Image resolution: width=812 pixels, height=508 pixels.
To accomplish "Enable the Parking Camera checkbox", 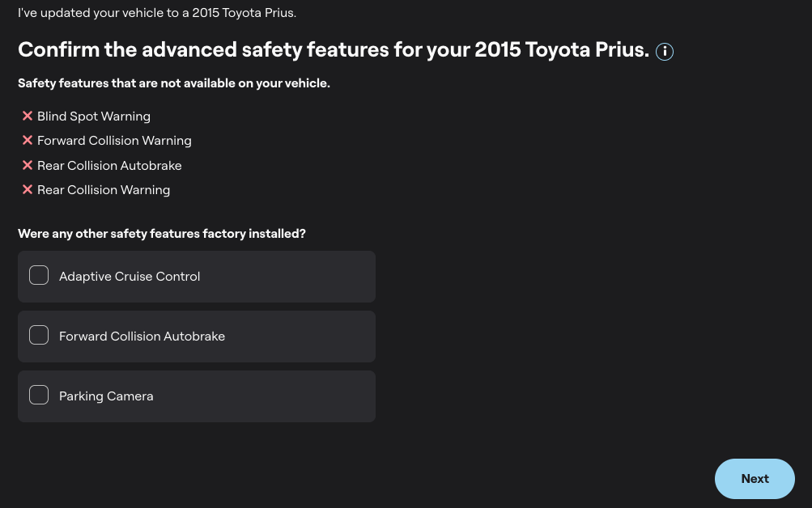I will [x=39, y=396].
